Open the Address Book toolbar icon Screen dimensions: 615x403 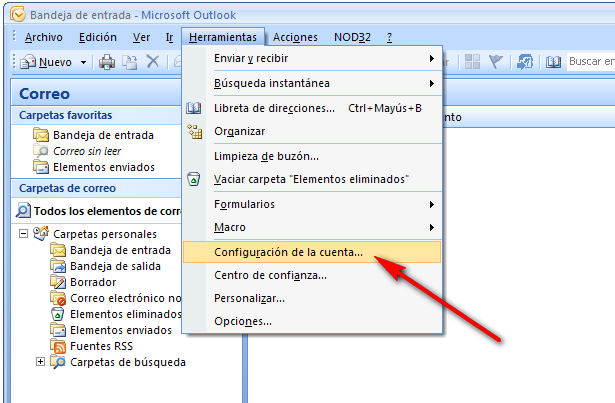click(x=553, y=62)
